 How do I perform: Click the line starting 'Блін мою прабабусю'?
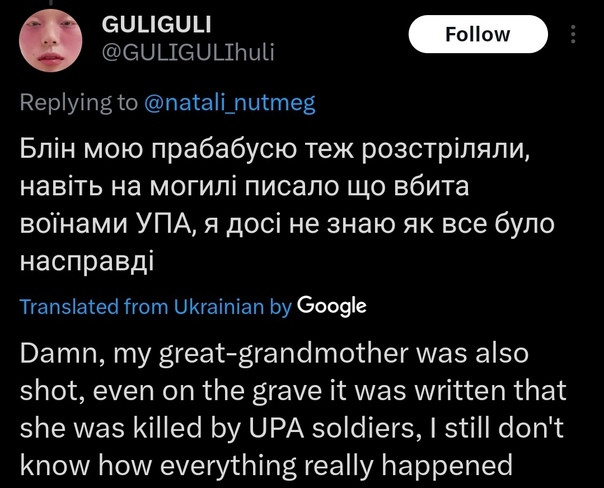[x=275, y=149]
